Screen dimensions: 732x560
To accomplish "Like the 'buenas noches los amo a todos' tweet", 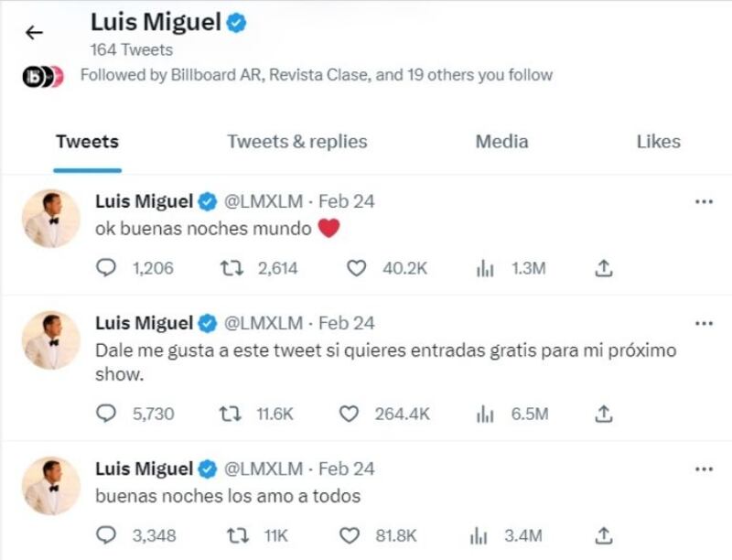I will point(349,535).
